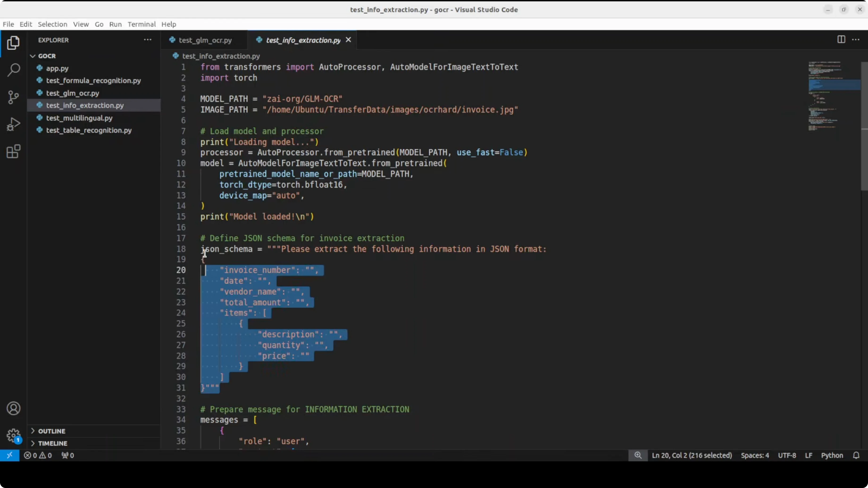Click the Python language mode button
This screenshot has width=868, height=488.
(x=832, y=455)
